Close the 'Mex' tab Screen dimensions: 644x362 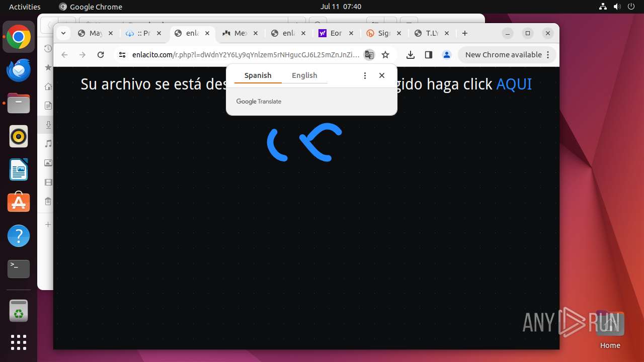pos(256,33)
